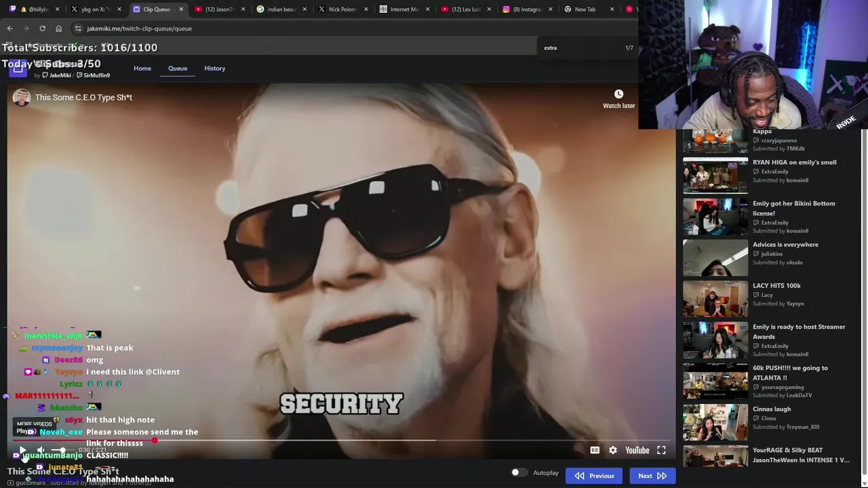
Task: Select 'Emily got her Bikini Bottom license!' clip
Action: pos(793,208)
